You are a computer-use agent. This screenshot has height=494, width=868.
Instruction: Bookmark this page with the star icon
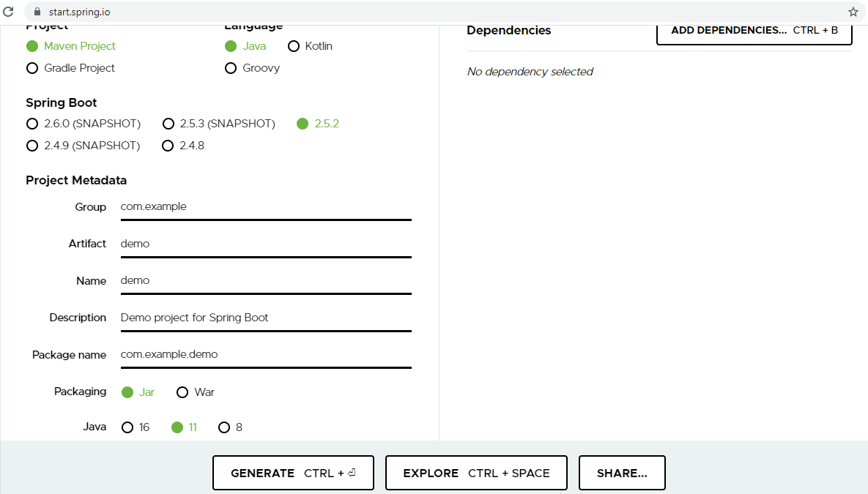pos(853,12)
